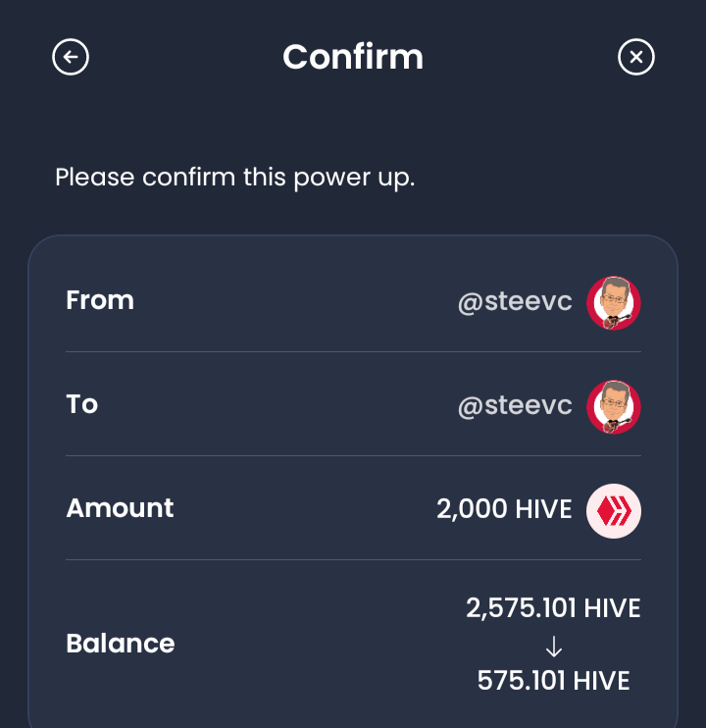Click the "Balance" label
The width and height of the screenshot is (706, 728).
point(120,644)
